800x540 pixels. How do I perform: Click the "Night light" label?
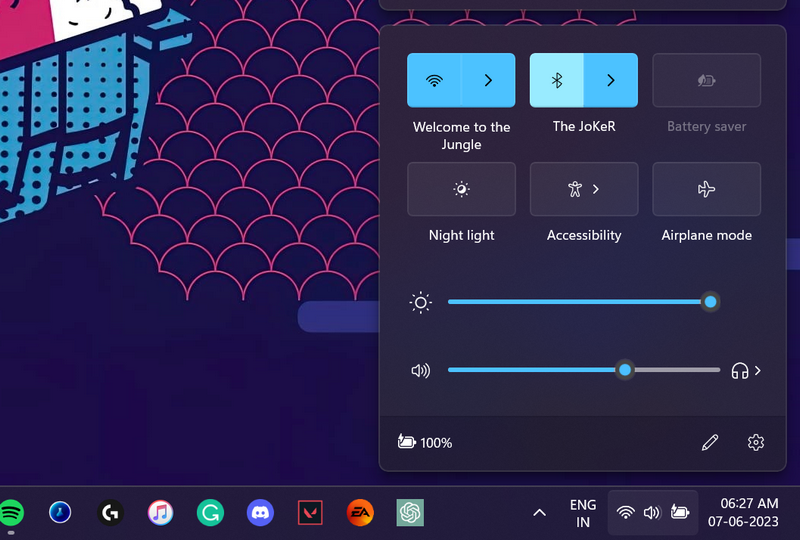tap(461, 235)
